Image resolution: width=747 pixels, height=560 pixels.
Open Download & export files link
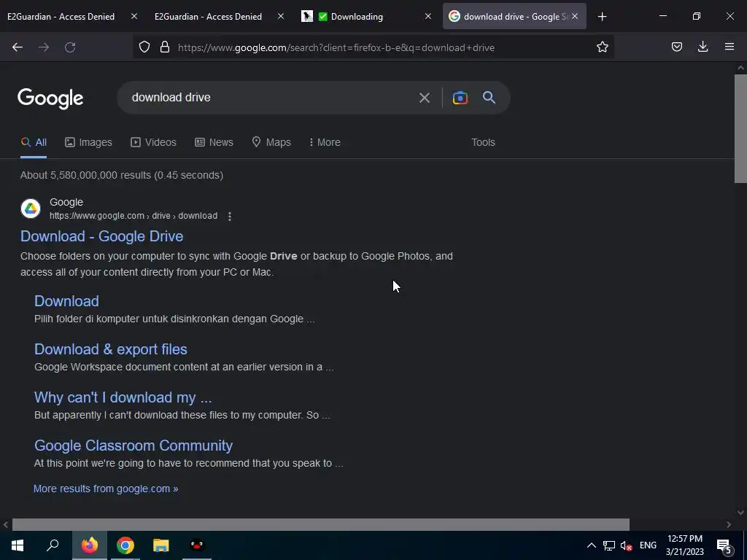[x=111, y=349]
